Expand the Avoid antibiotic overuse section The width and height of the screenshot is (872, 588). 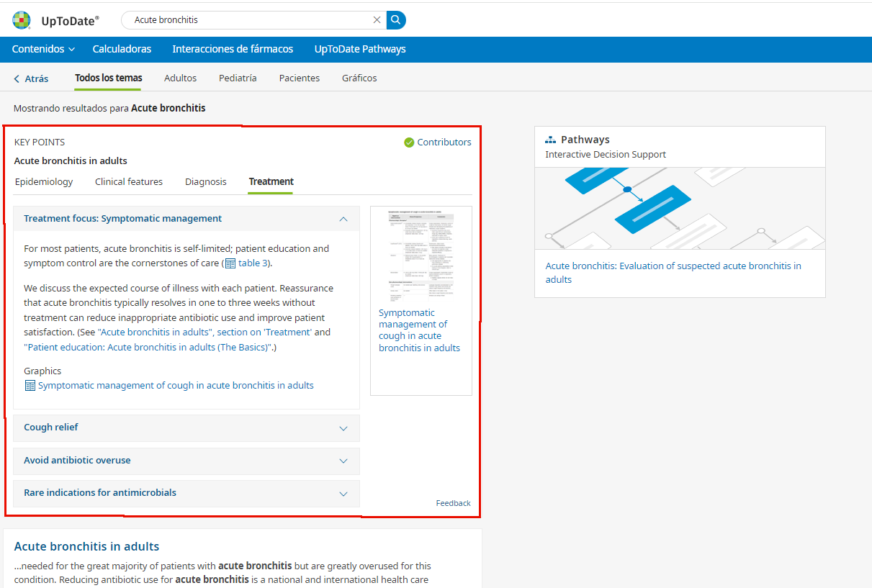[343, 461]
